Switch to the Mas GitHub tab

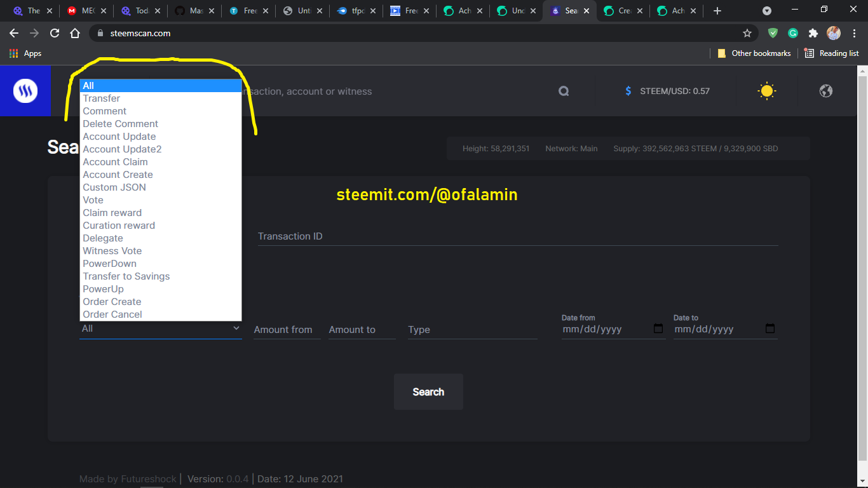click(x=194, y=11)
